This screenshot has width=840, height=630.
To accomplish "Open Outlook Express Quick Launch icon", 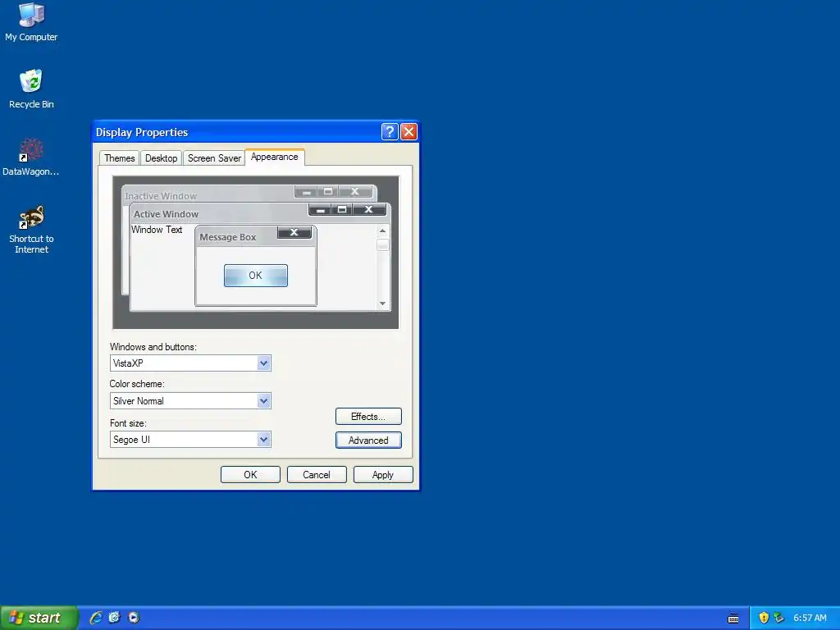I will pos(115,618).
